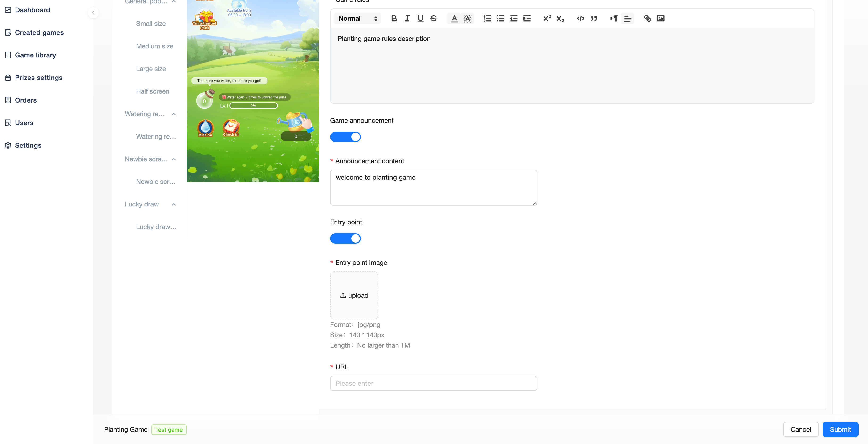868x444 pixels.
Task: Click the strikethrough formatting icon
Action: click(434, 19)
